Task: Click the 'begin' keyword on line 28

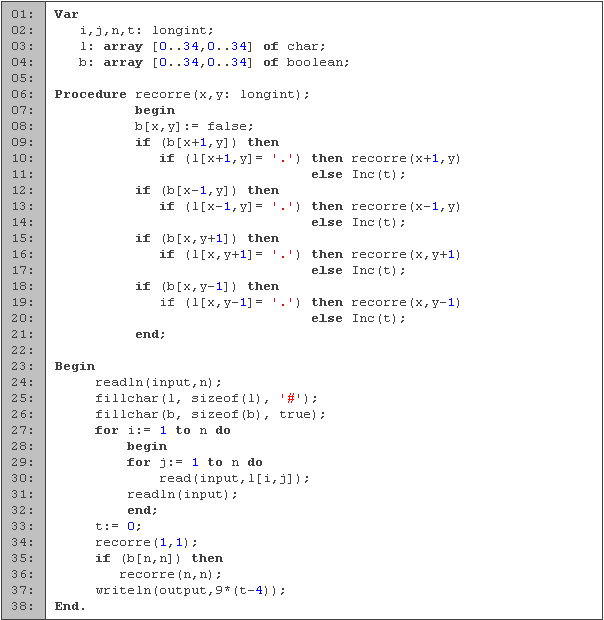Action: click(147, 446)
